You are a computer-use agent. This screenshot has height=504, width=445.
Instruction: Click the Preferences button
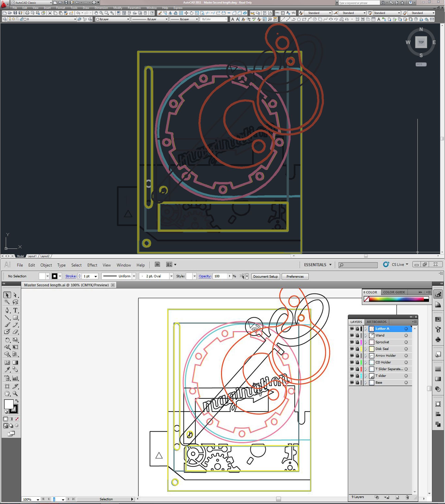tap(295, 276)
